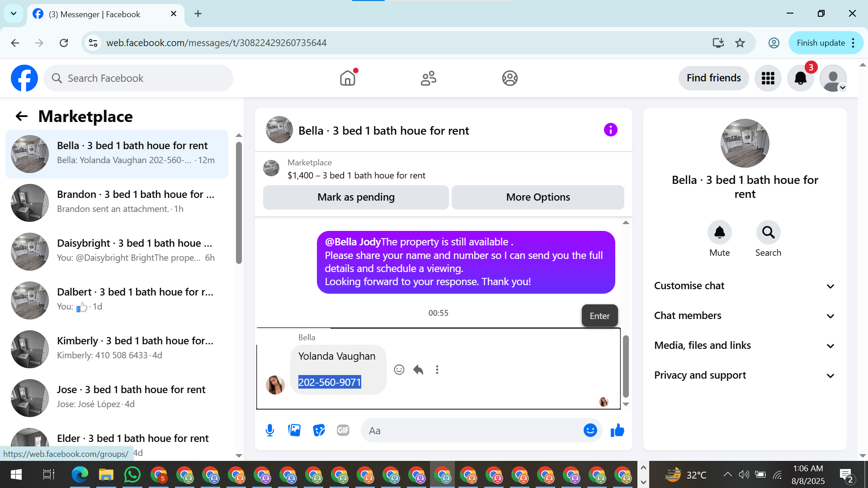
Task: React to Bella's message with emoji
Action: [x=399, y=370]
